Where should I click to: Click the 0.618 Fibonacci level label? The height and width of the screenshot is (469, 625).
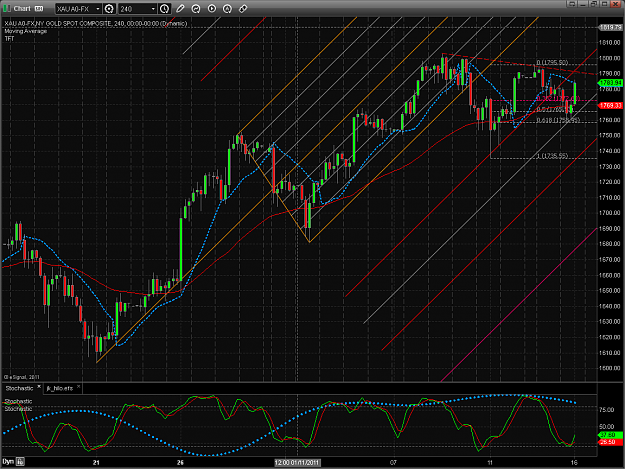point(558,120)
